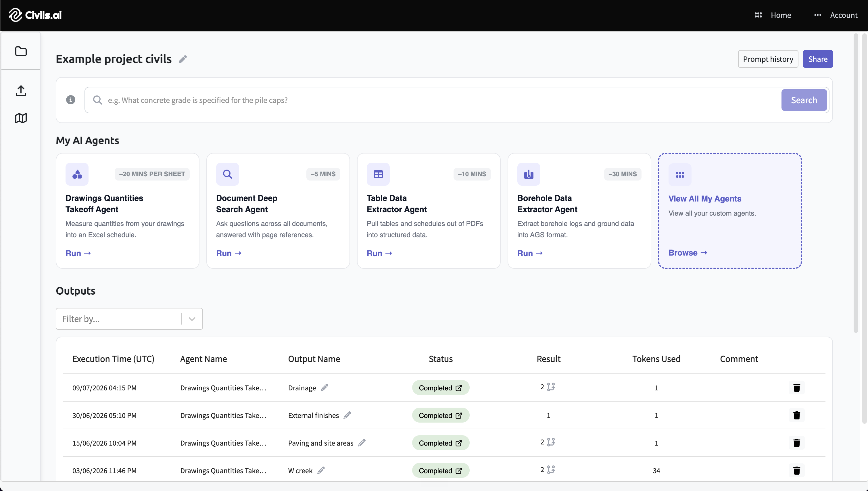868x491 pixels.
Task: Delete the Drainage output row
Action: [x=796, y=388]
